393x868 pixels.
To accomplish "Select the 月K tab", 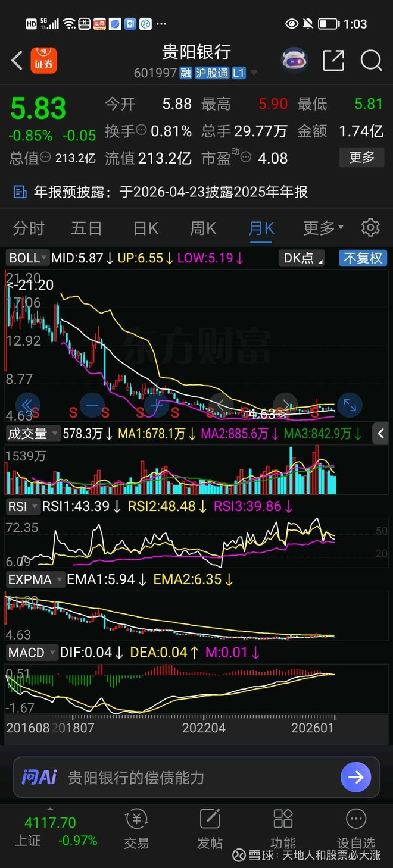I will (261, 227).
